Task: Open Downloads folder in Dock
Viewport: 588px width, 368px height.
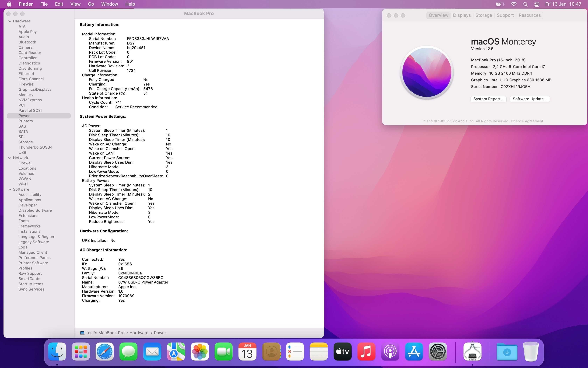Action: click(x=507, y=352)
